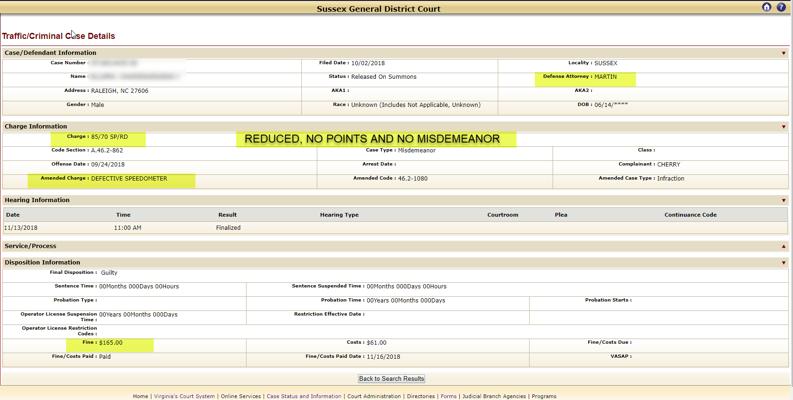Image resolution: width=793 pixels, height=400 pixels.
Task: Select status text Released On Summons
Action: [x=384, y=77]
